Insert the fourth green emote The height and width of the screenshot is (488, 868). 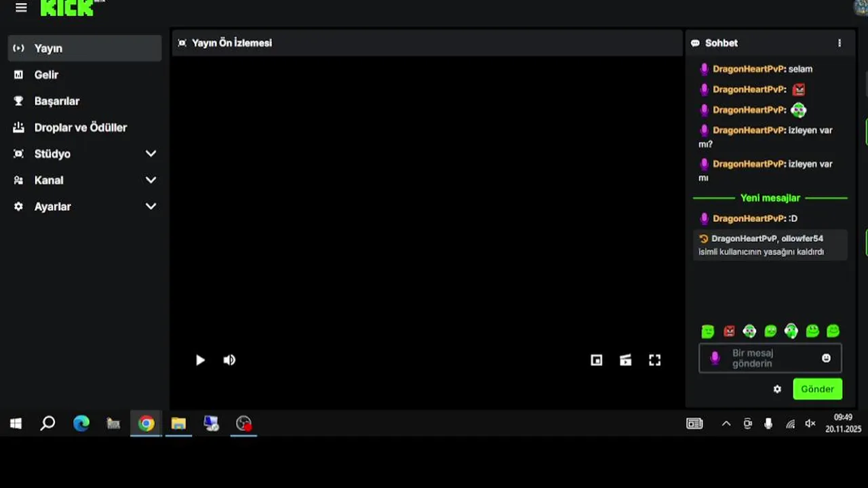pos(770,331)
